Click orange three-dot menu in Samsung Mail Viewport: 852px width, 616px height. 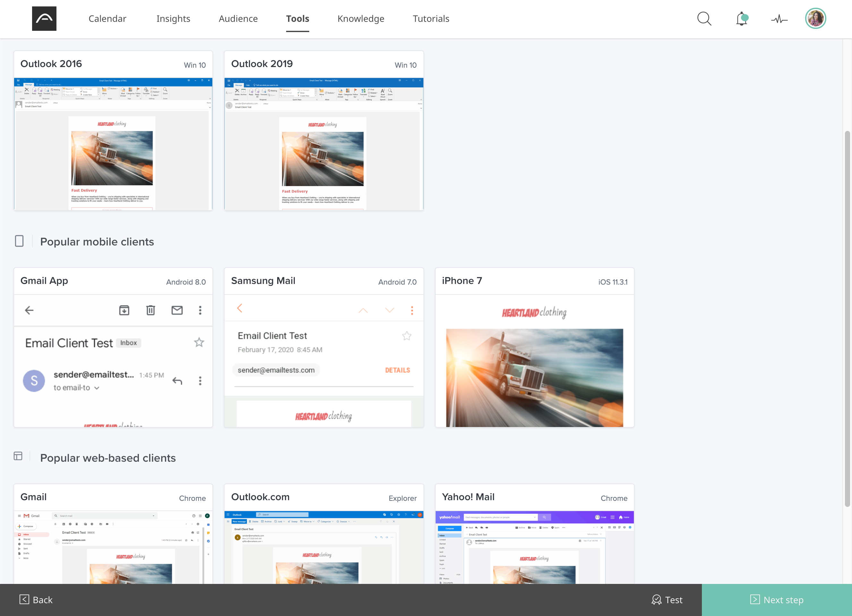(412, 310)
